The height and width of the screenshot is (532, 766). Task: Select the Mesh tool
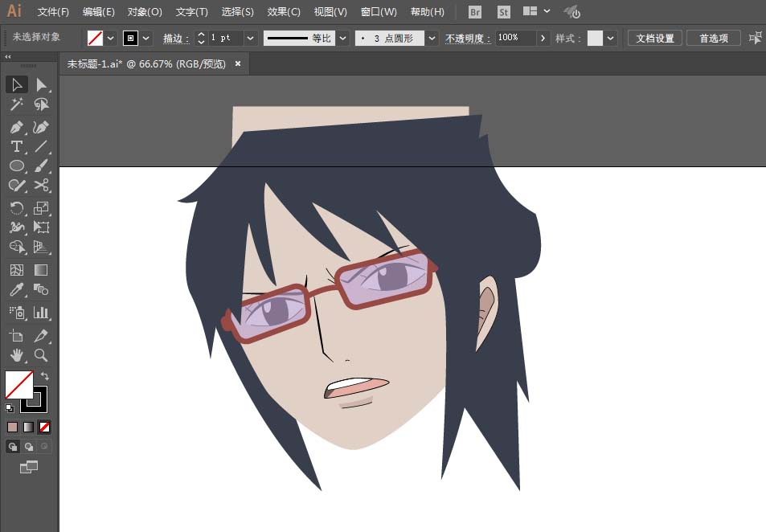tap(17, 270)
